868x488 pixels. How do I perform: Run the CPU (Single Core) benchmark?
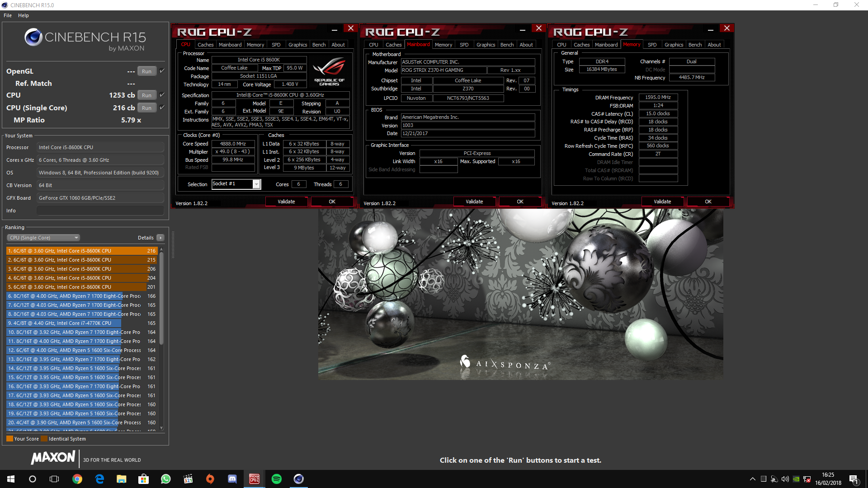146,108
